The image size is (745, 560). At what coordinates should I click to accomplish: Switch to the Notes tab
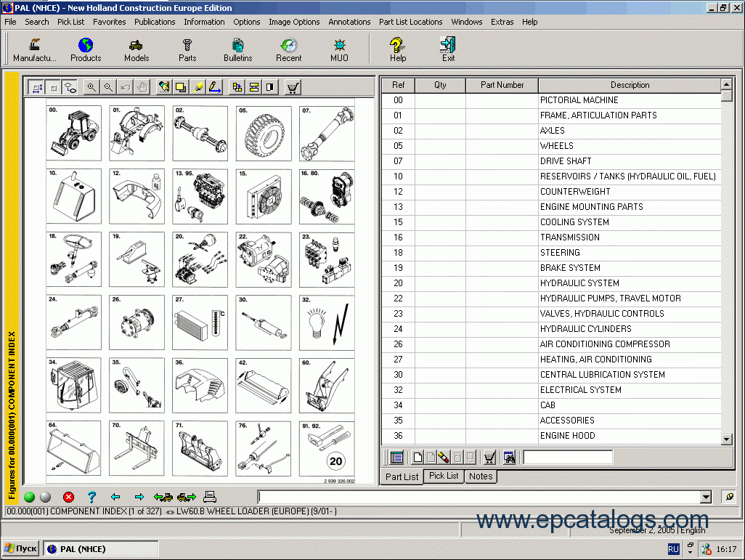point(481,476)
